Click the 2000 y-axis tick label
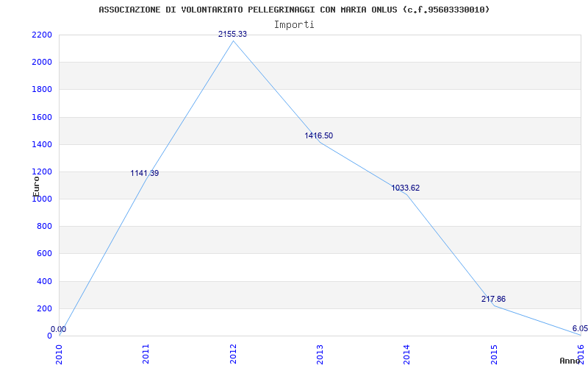This screenshot has width=588, height=368. point(42,63)
